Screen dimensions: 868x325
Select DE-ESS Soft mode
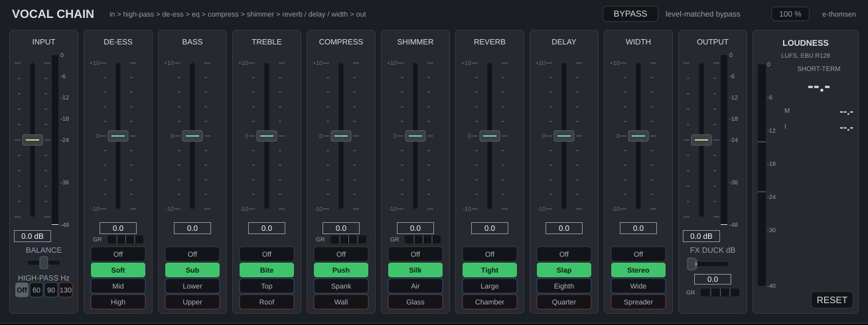point(118,270)
